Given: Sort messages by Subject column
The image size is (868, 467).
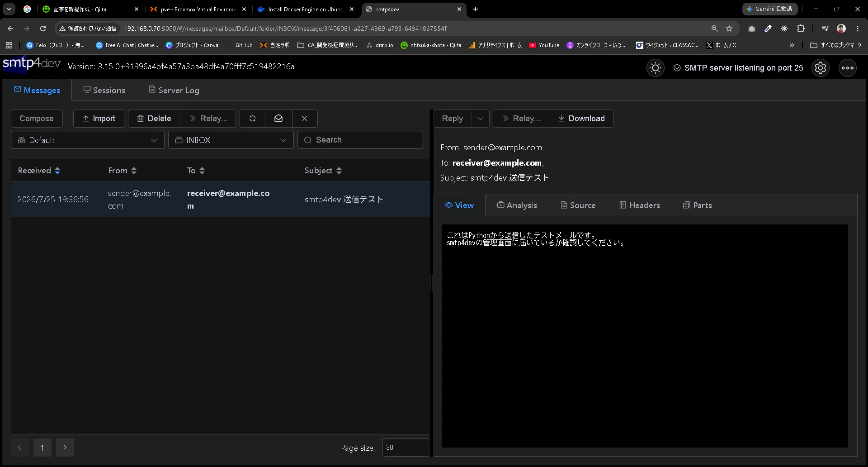Looking at the screenshot, I should [x=323, y=171].
